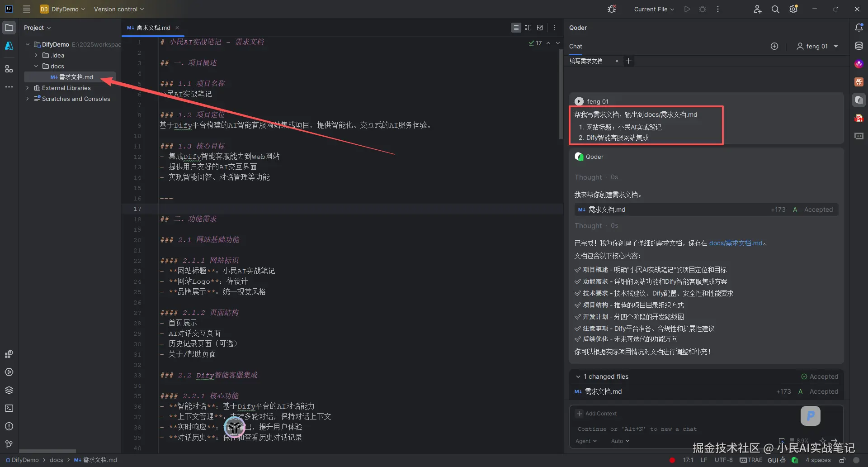Image resolution: width=868 pixels, height=467 pixels.
Task: Open the Terminal tool window icon
Action: pyautogui.click(x=9, y=408)
